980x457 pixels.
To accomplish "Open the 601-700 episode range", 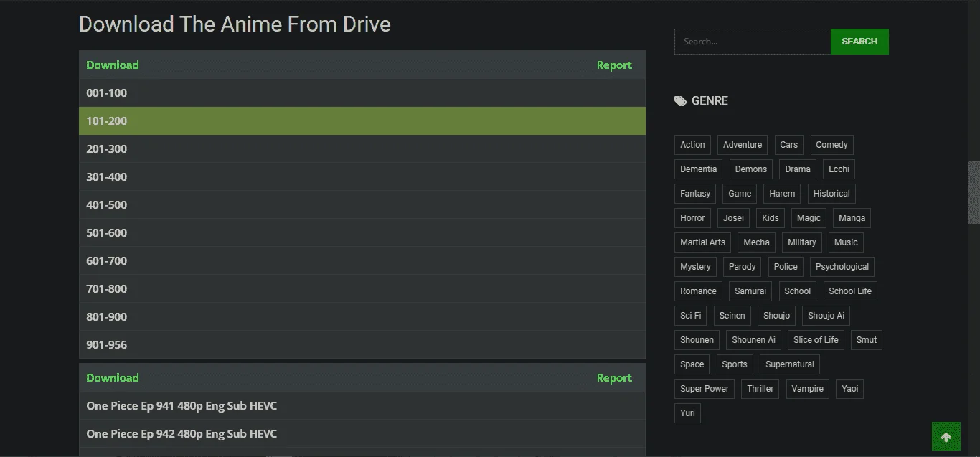I will pyautogui.click(x=362, y=261).
